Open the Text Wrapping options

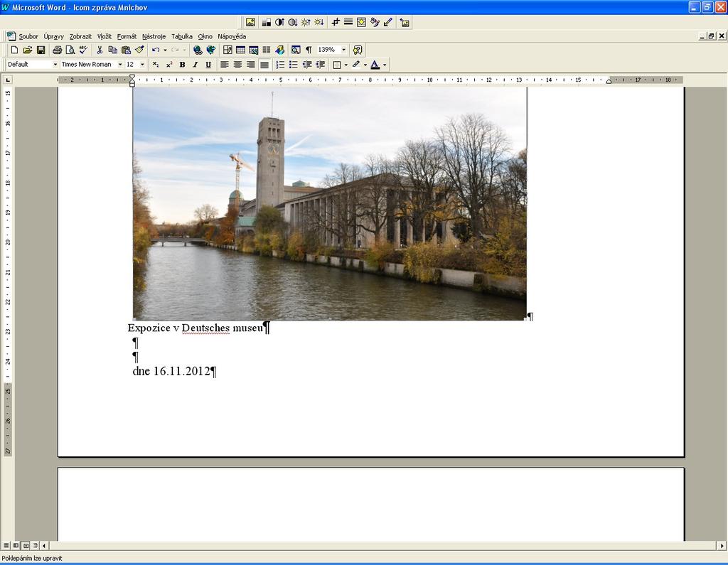[x=361, y=22]
